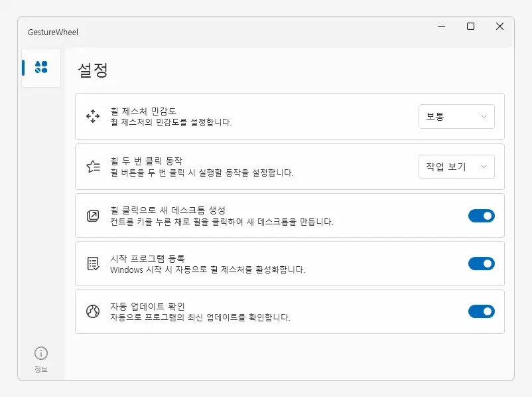Turn off the 시작 프로그램 등록 switch
Screen dimensions: 532x397
click(481, 264)
